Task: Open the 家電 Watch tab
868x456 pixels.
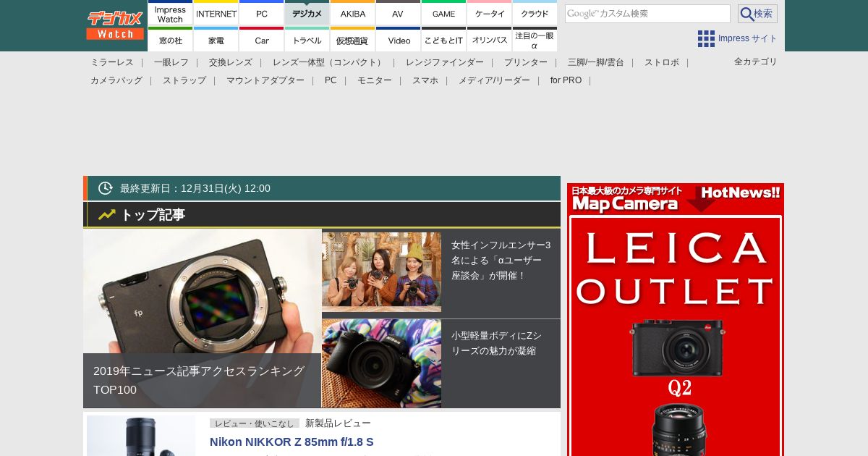Action: pos(216,39)
